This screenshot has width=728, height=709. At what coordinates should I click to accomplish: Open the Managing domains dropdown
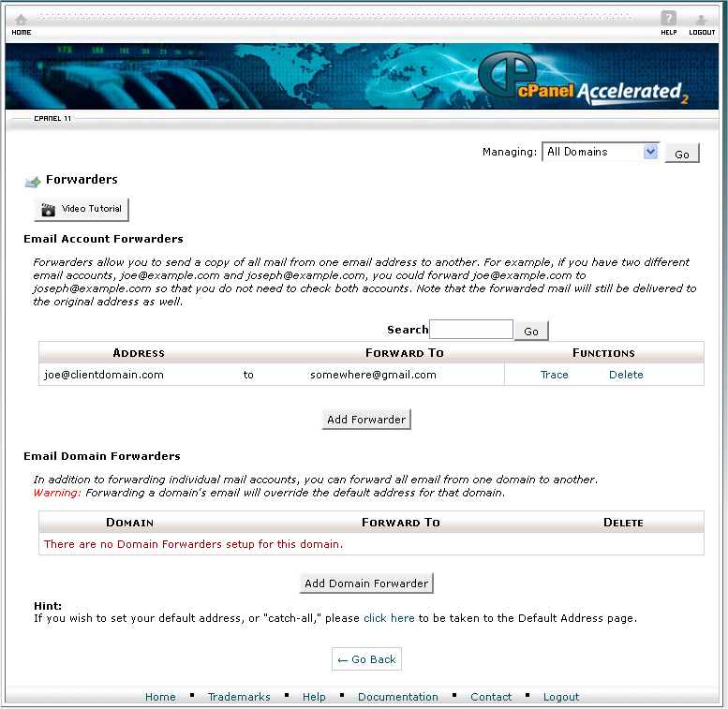click(601, 152)
